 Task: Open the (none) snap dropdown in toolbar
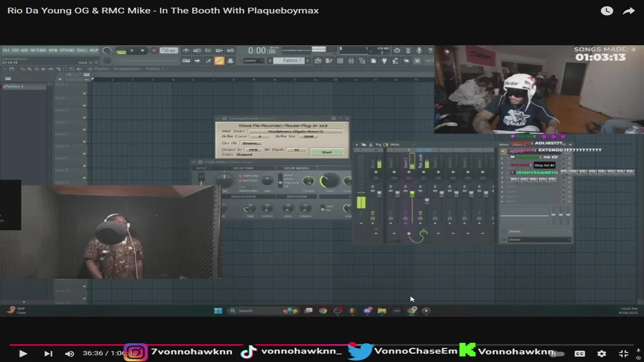[254, 61]
